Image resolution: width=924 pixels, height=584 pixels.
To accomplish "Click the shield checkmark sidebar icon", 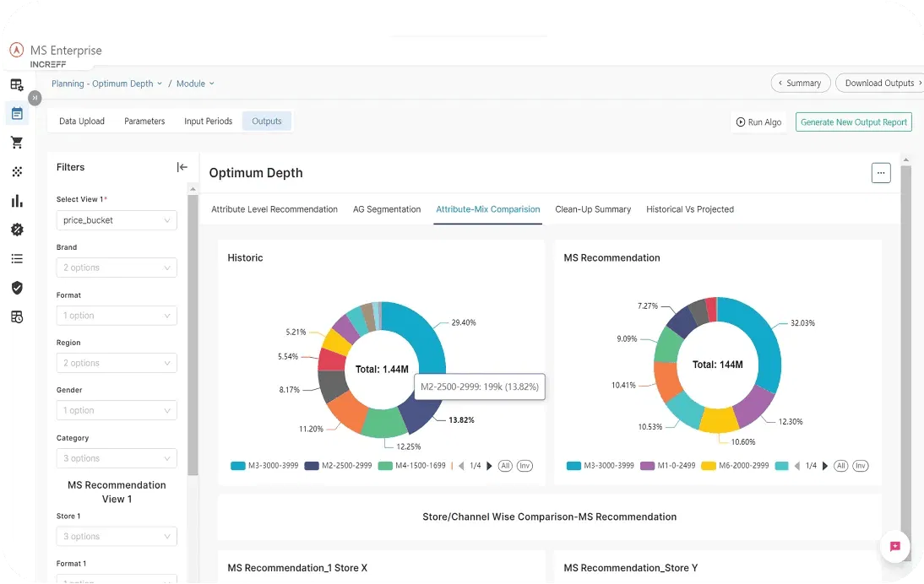I will tap(17, 288).
